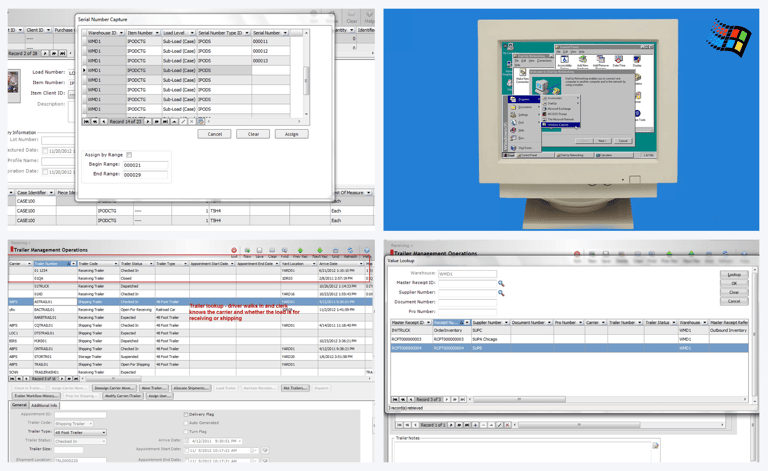The width and height of the screenshot is (768, 471).
Task: Click Clear button in Serial Number Capture dialog
Action: point(253,134)
